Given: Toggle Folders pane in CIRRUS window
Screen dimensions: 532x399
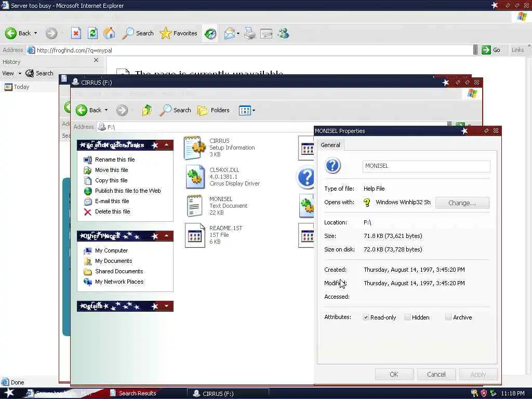Looking at the screenshot, I should point(214,110).
